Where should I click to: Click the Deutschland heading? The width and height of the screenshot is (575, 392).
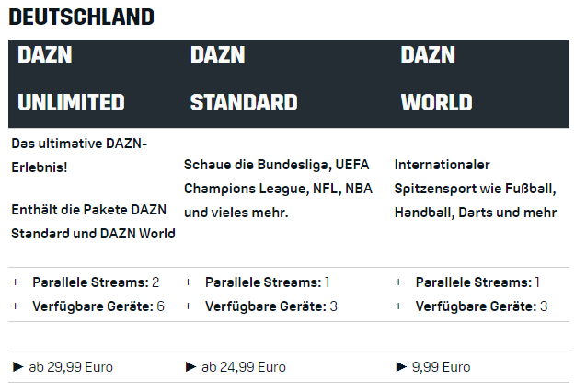(81, 17)
